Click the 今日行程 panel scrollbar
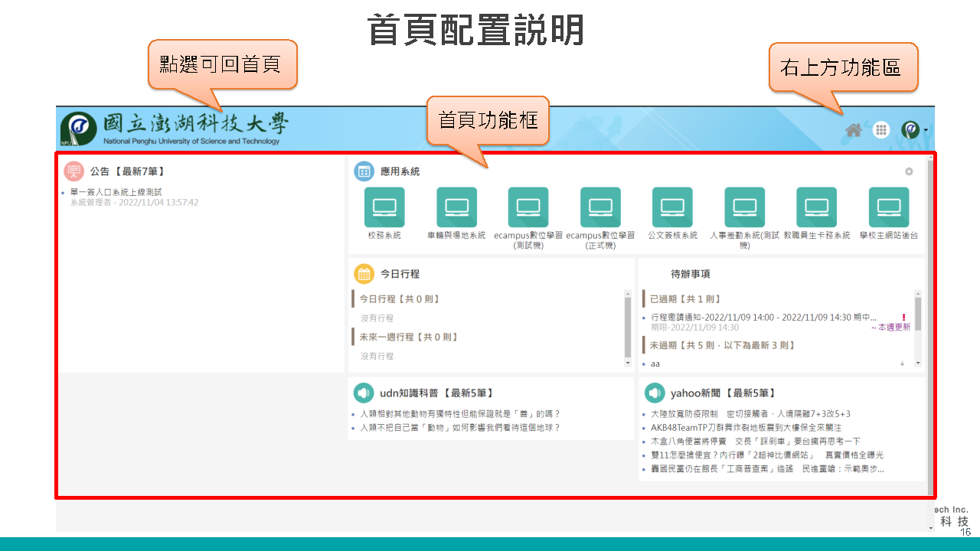The height and width of the screenshot is (551, 980). click(629, 327)
